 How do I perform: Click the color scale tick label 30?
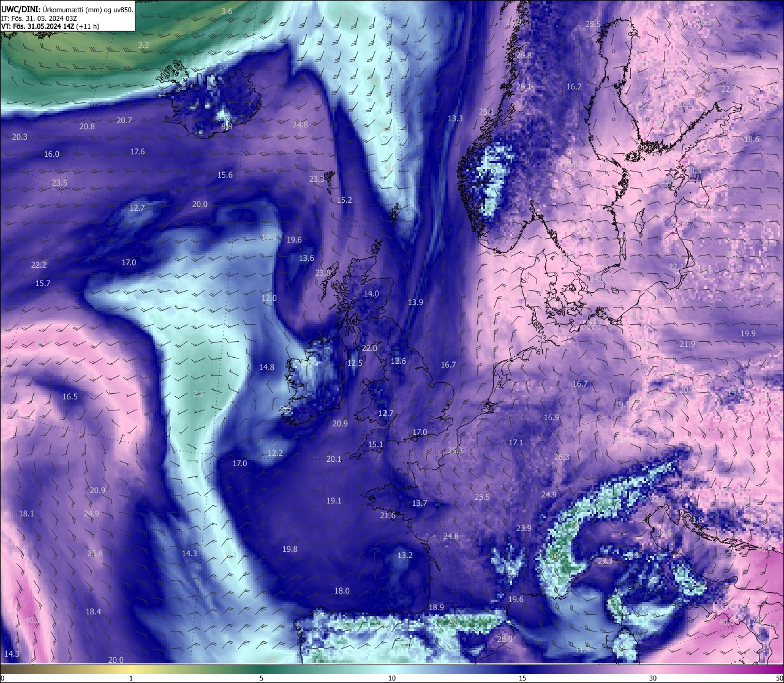pos(653,678)
